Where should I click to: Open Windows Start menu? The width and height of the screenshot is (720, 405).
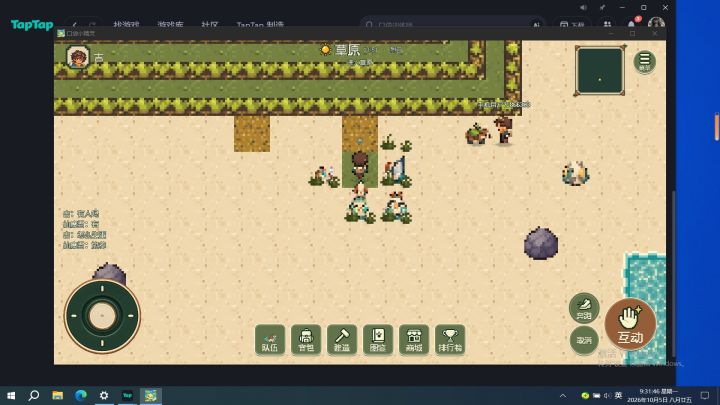(x=11, y=395)
